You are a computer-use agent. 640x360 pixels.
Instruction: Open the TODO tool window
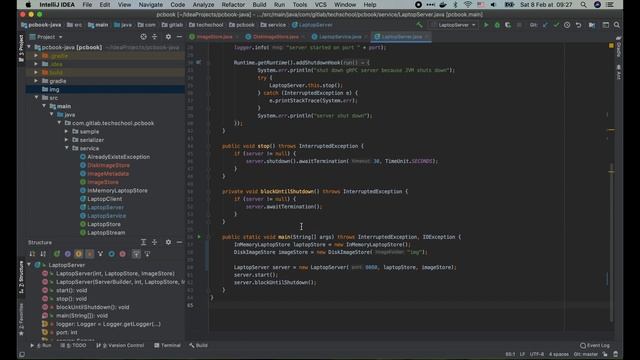click(x=73, y=345)
